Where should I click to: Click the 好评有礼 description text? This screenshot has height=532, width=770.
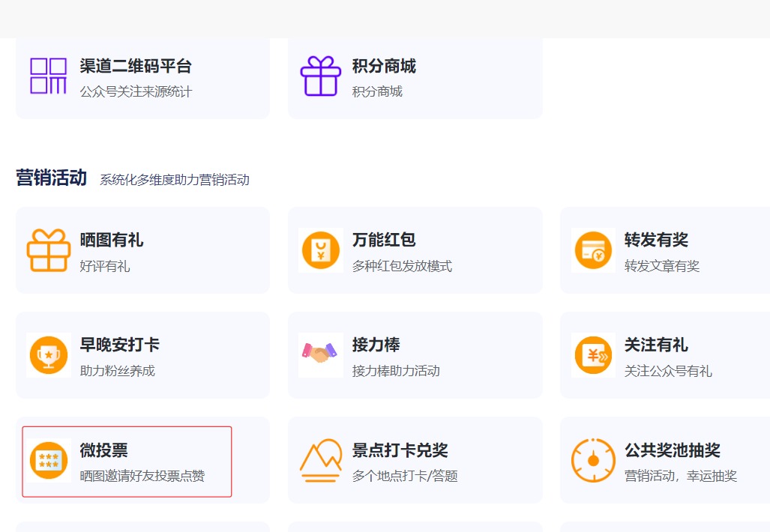pyautogui.click(x=105, y=266)
